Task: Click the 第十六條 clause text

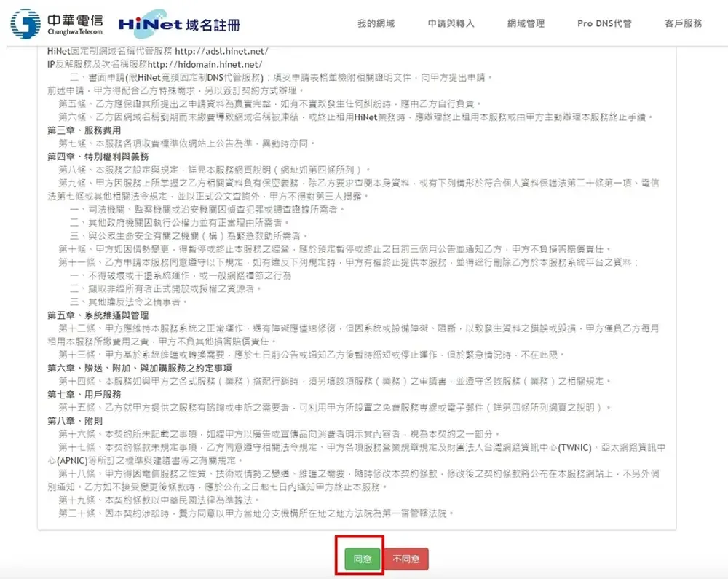Action: click(x=280, y=434)
